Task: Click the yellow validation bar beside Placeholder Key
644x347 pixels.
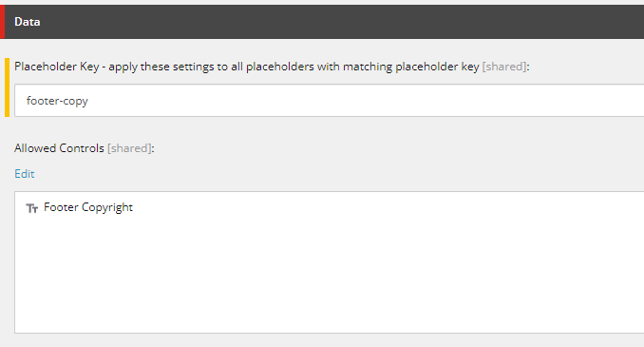Action: click(x=7, y=87)
